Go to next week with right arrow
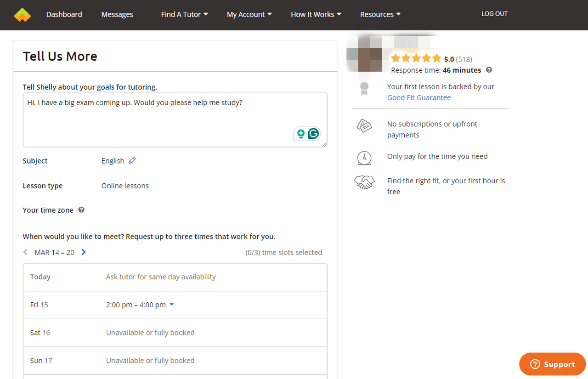Screen dimensions: 588x379 coord(84,252)
